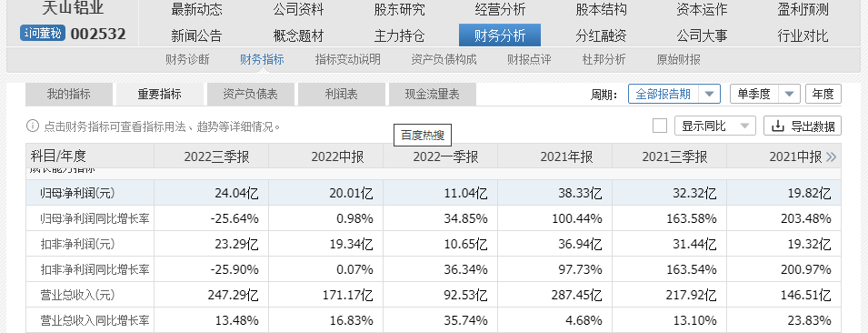Expand the 单季度 dropdown arrow
The height and width of the screenshot is (333, 868).
(790, 94)
